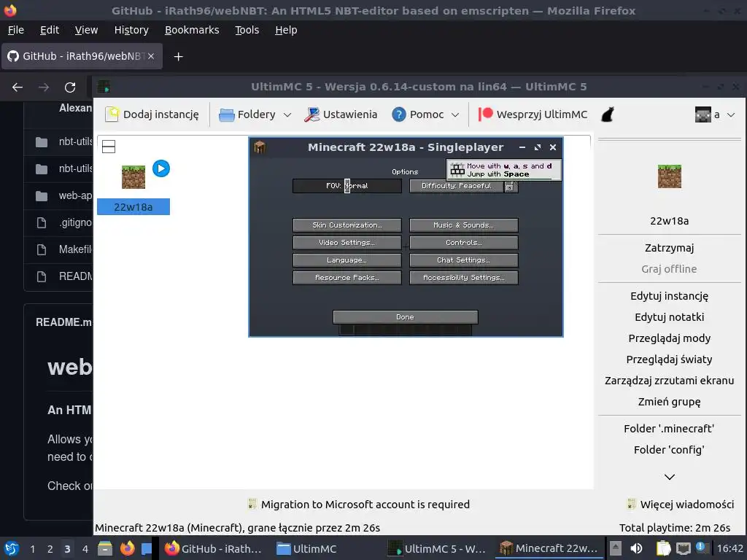
Task: Click Przeglądaj światy
Action: pyautogui.click(x=670, y=359)
